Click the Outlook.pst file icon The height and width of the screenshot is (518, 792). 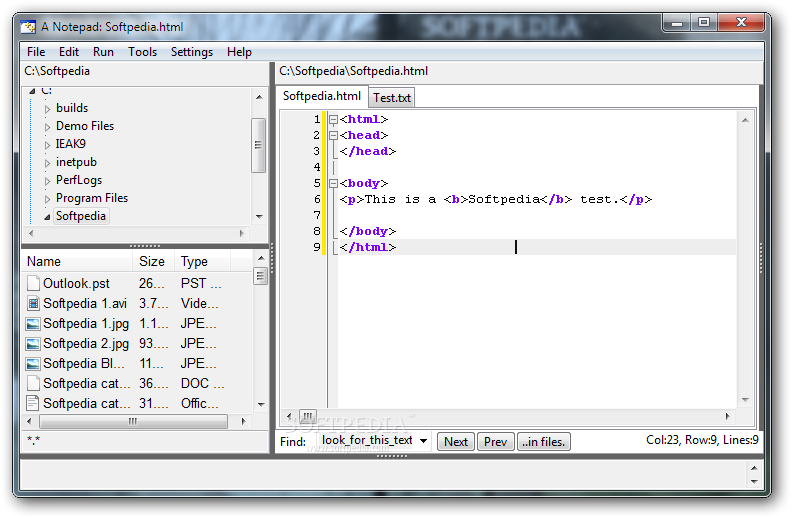(x=33, y=283)
